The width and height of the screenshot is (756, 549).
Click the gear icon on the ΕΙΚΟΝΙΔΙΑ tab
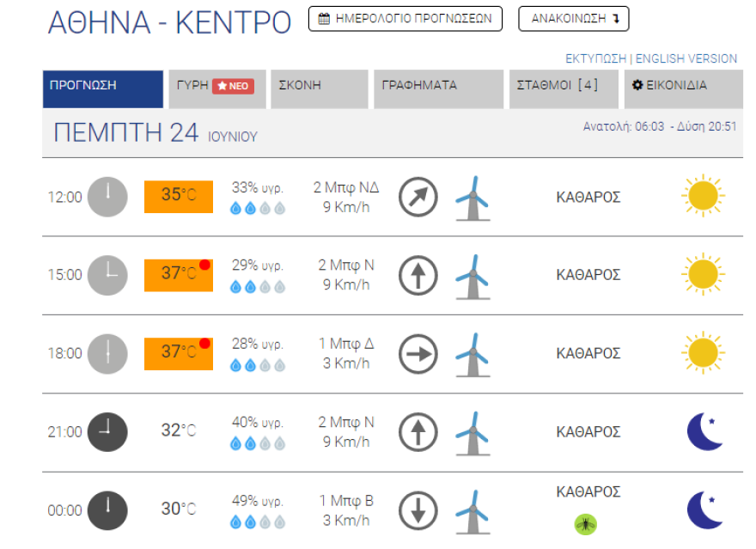coord(637,85)
